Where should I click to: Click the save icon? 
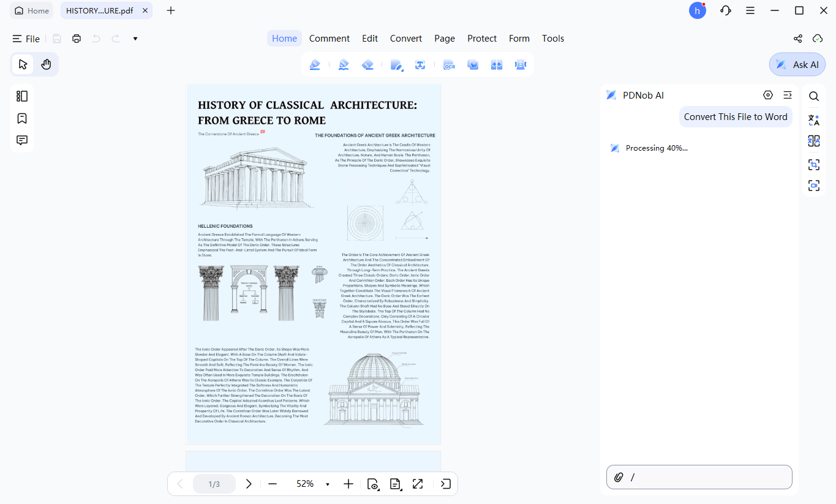(x=57, y=39)
